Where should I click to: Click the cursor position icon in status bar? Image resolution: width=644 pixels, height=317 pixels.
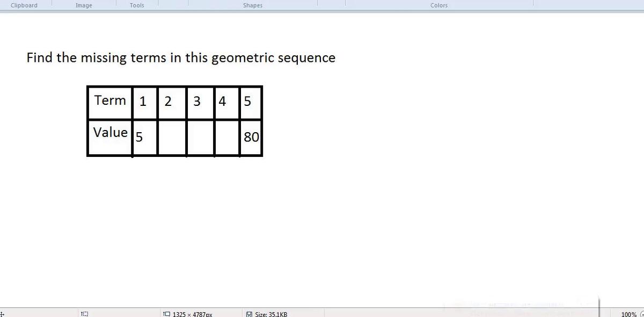pyautogui.click(x=2, y=313)
